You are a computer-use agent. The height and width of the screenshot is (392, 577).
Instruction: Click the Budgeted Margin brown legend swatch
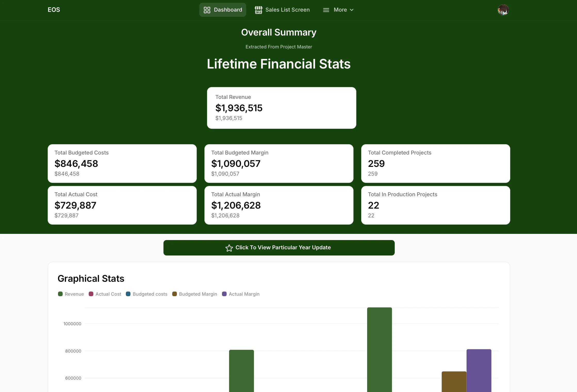[175, 294]
